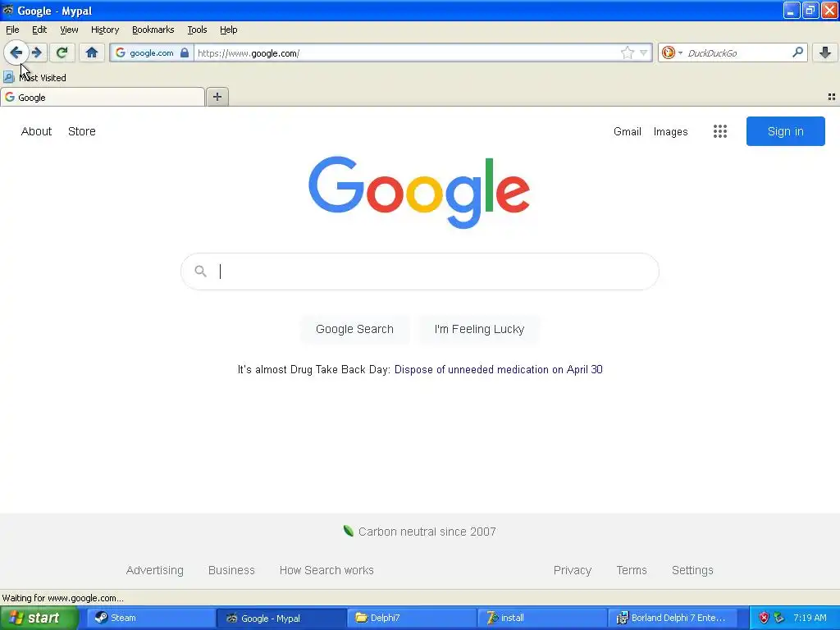Select the Google tab

tap(103, 97)
